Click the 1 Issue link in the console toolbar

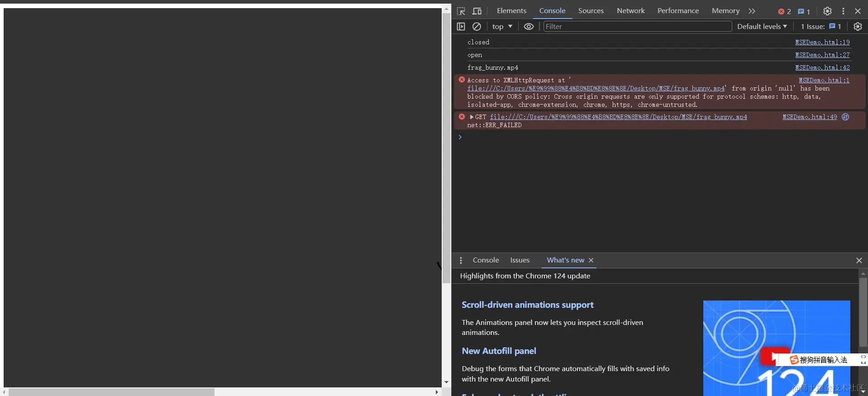tap(821, 27)
